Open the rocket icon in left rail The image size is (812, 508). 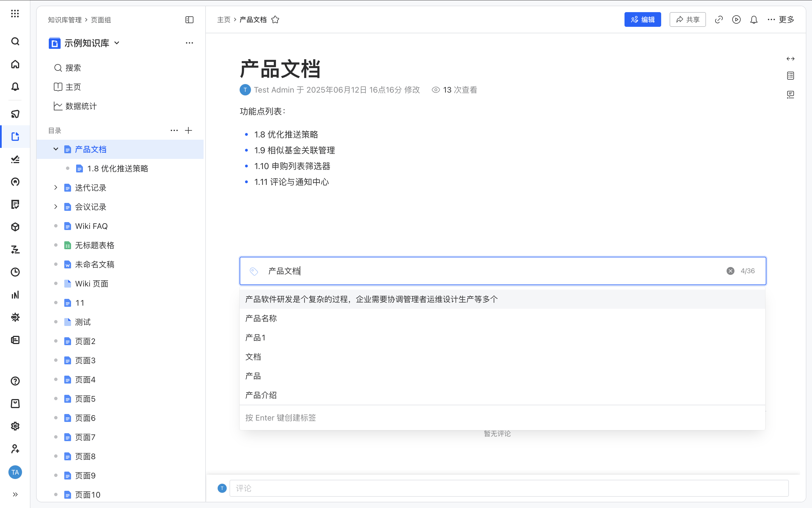15,114
